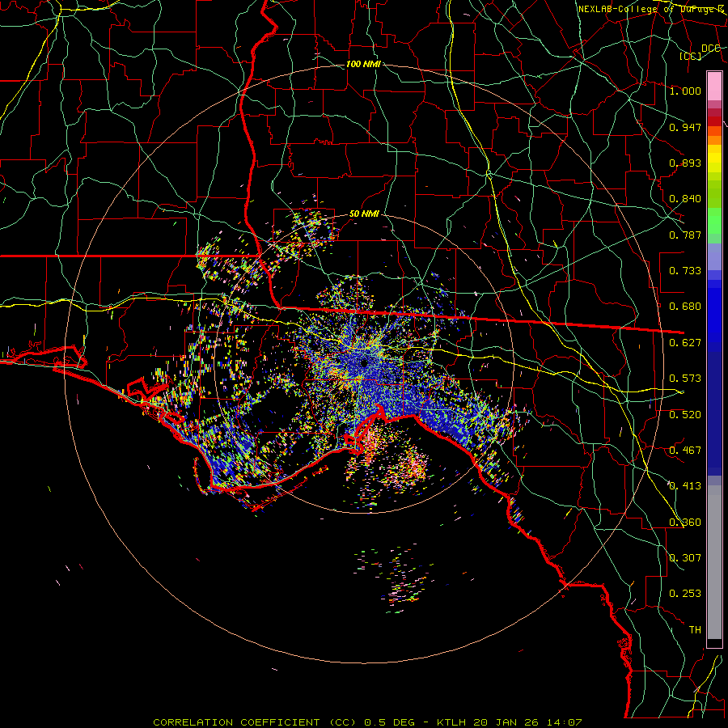
Task: Click the 0.680 color scale value
Action: click(685, 307)
